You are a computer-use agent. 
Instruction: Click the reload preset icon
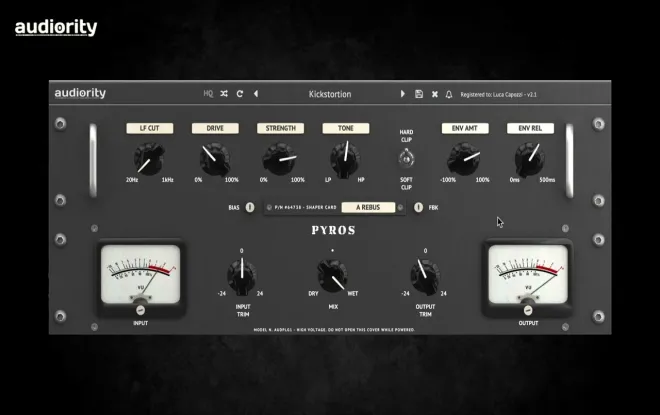click(x=240, y=94)
